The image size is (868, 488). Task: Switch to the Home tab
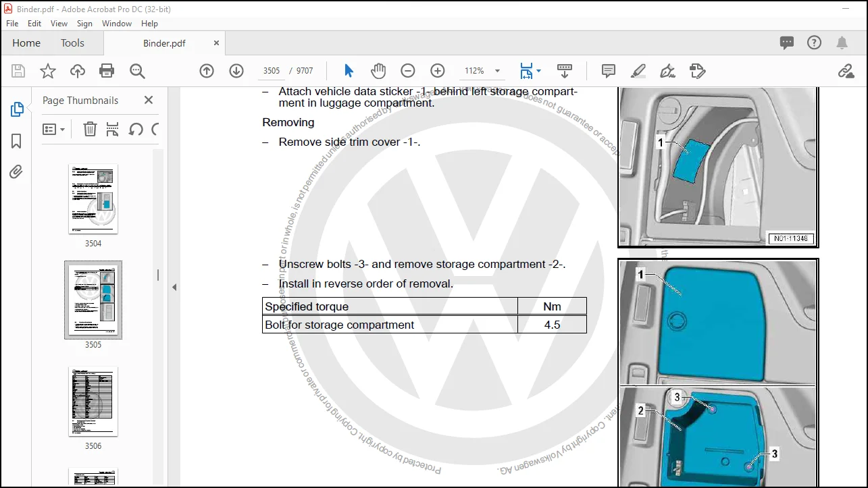26,43
